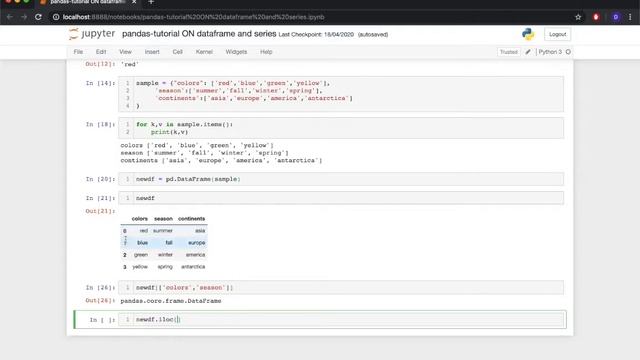Open the Widgets menu
Image resolution: width=640 pixels, height=360 pixels.
click(x=236, y=52)
